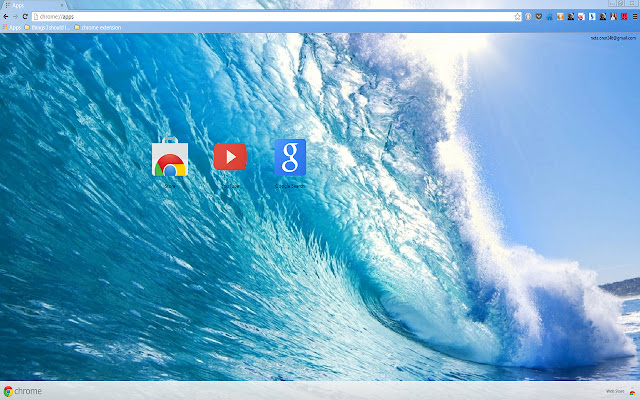Click the forward navigation arrow
The height and width of the screenshot is (400, 640).
point(16,17)
